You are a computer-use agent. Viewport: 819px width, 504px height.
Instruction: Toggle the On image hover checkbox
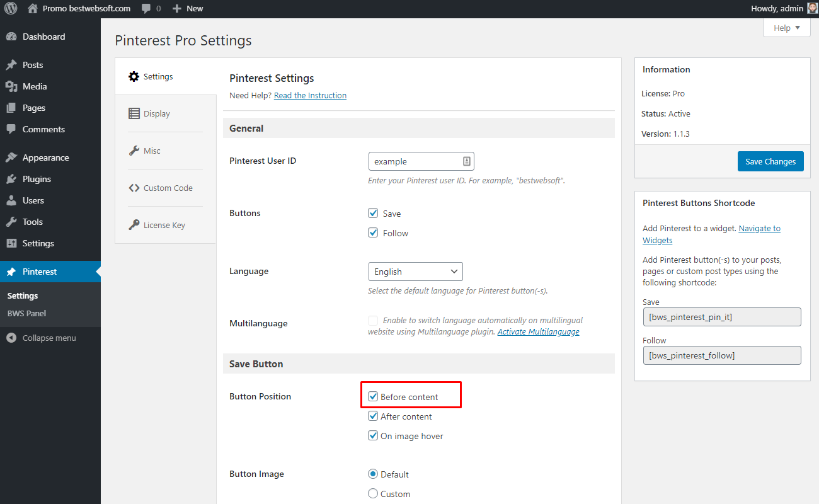pos(373,436)
